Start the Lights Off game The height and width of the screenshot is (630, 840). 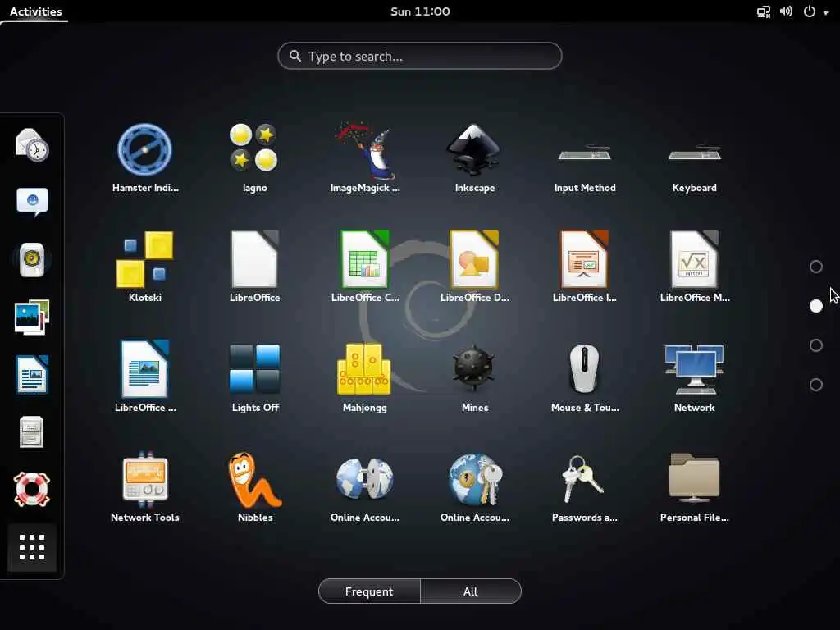[x=254, y=377]
